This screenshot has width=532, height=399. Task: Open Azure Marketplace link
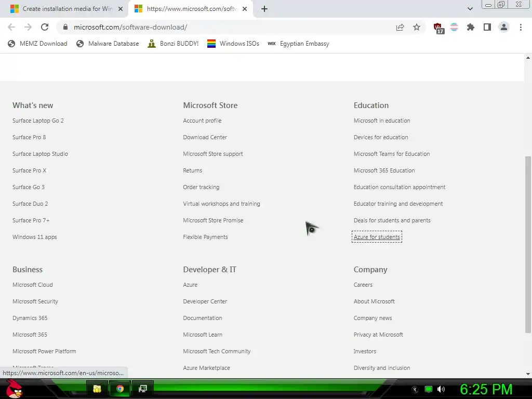click(x=206, y=368)
